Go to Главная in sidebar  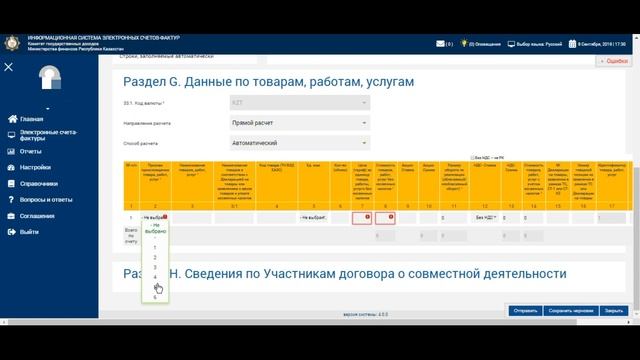pyautogui.click(x=31, y=119)
